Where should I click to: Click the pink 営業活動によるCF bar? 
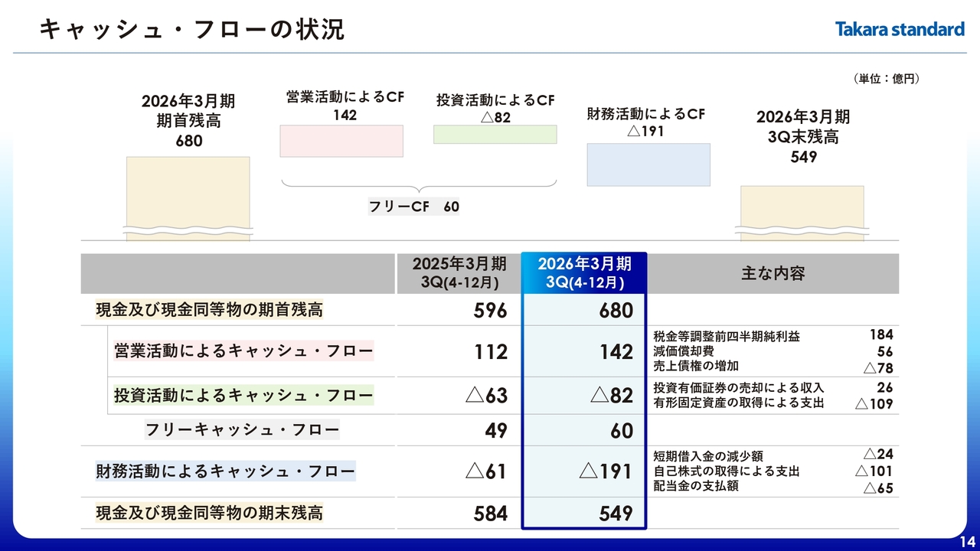pos(341,142)
